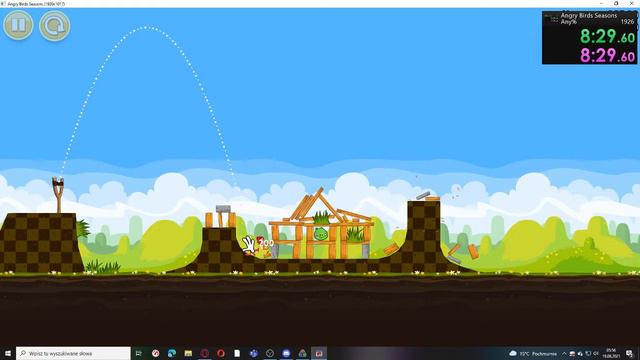Click the green speedrun timer 8:29.60
This screenshot has width=640, height=360.
point(607,37)
